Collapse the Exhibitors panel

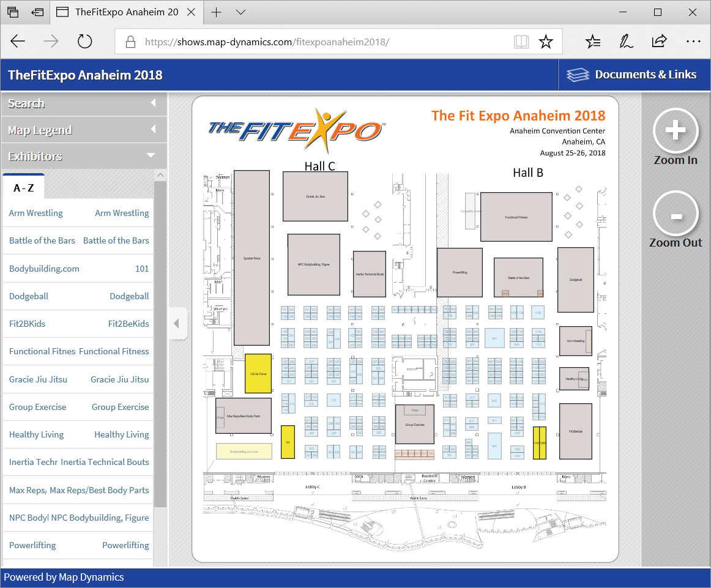(x=84, y=157)
